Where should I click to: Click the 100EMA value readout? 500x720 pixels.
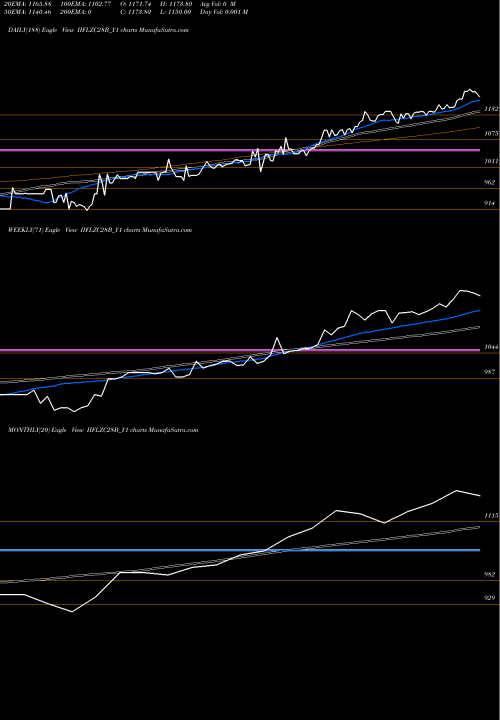[x=86, y=4]
